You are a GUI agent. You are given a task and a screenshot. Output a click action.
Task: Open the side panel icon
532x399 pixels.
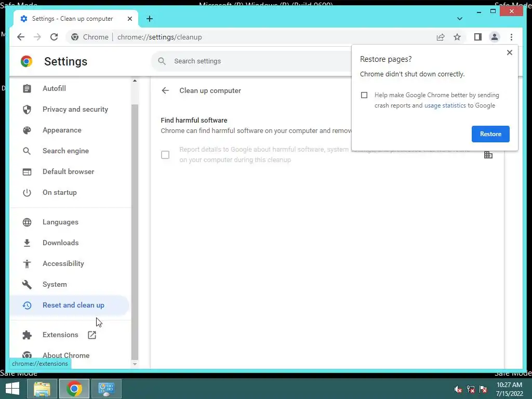click(x=478, y=37)
